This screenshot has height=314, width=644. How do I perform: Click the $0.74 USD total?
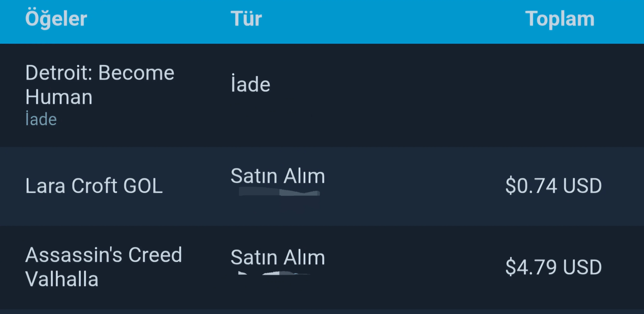tap(553, 186)
